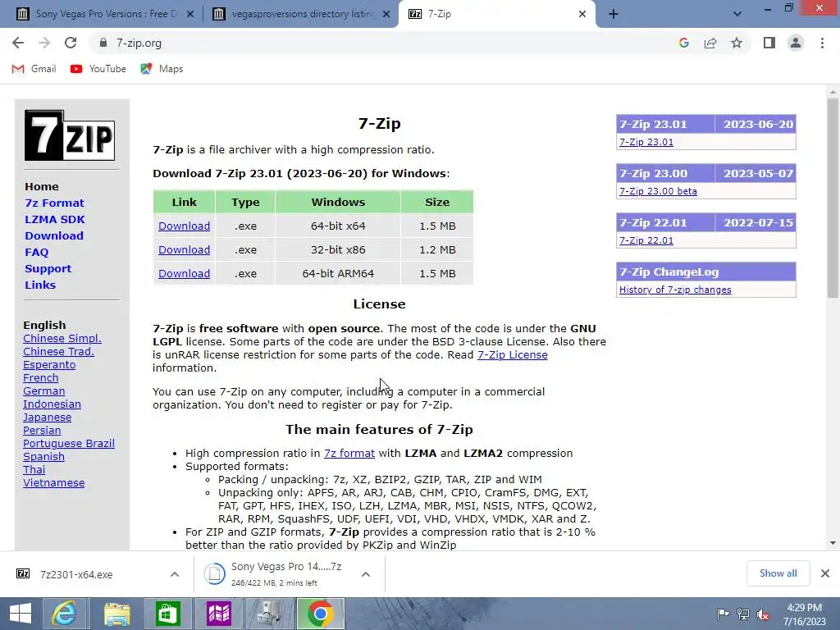Switch language to Japanese

pyautogui.click(x=47, y=418)
